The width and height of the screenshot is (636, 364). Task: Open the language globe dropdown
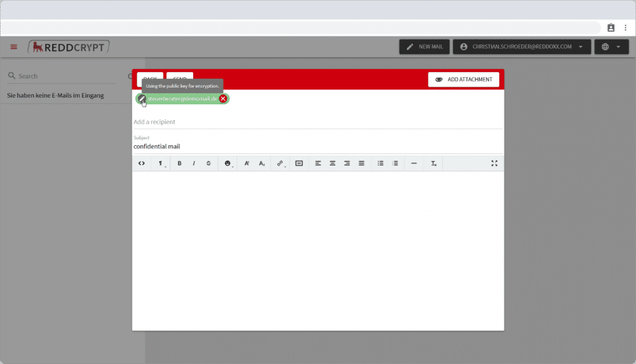coord(611,47)
